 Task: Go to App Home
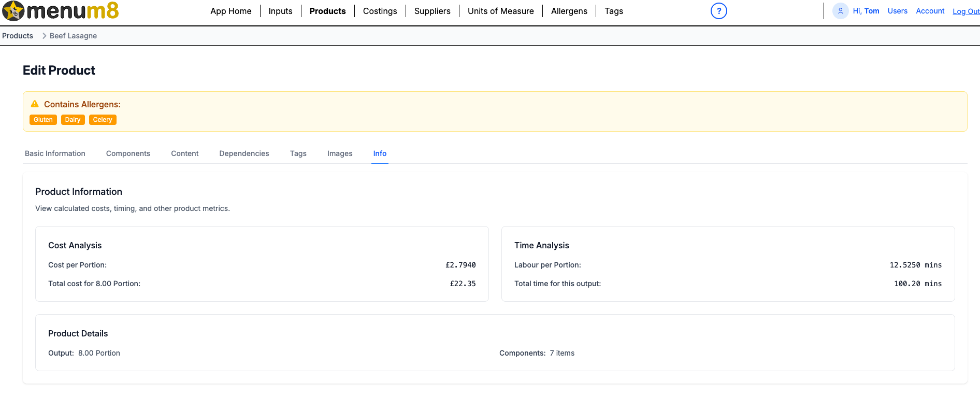pos(231,11)
